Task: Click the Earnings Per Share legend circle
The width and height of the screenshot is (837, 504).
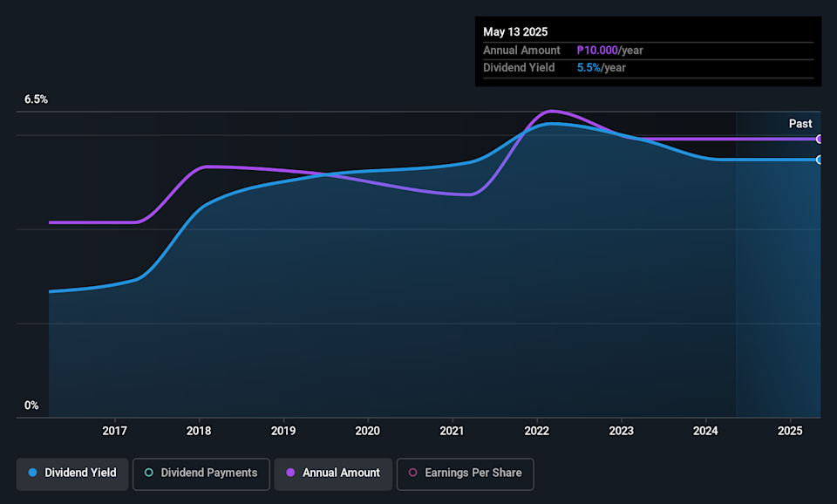Action: pyautogui.click(x=413, y=473)
